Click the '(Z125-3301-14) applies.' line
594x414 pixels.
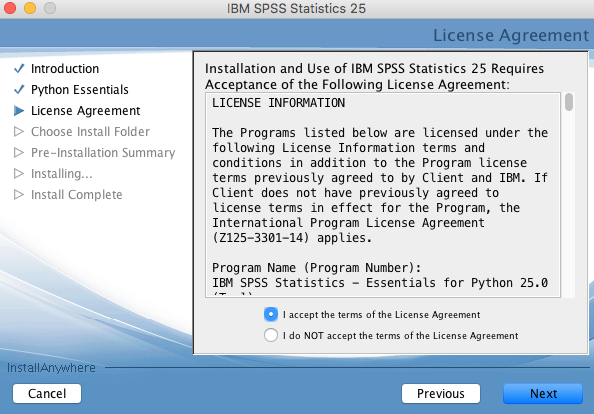(292, 238)
